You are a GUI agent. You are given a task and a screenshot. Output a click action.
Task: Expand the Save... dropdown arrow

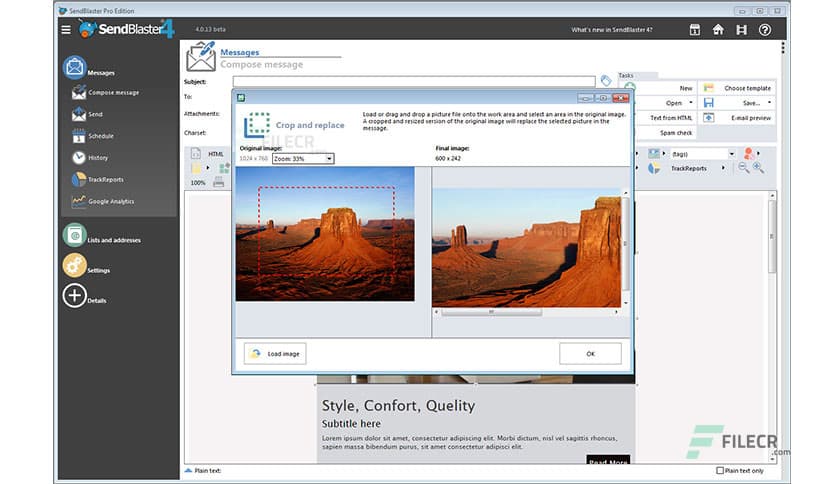(769, 102)
